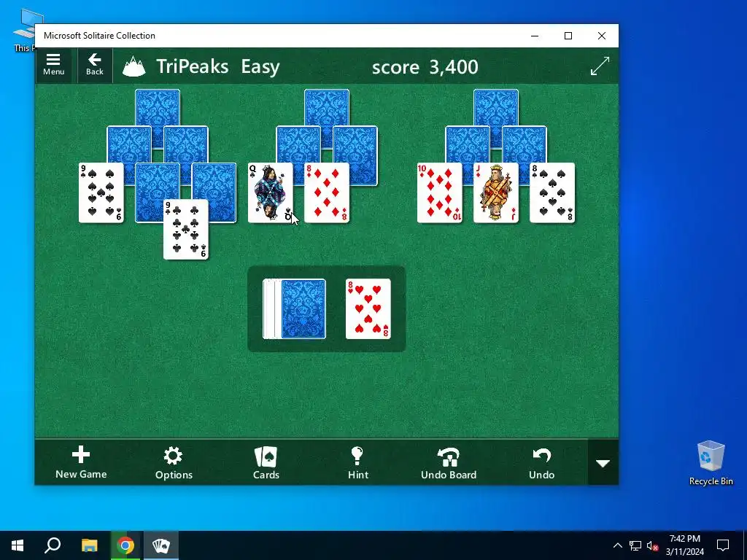Select the 10 of diamonds card

click(440, 192)
